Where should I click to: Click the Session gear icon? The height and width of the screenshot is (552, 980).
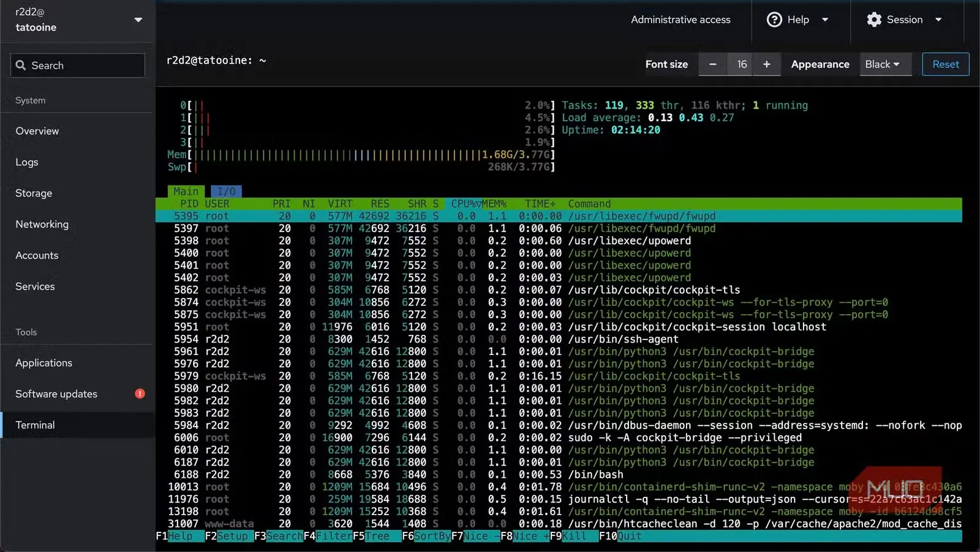click(x=874, y=20)
